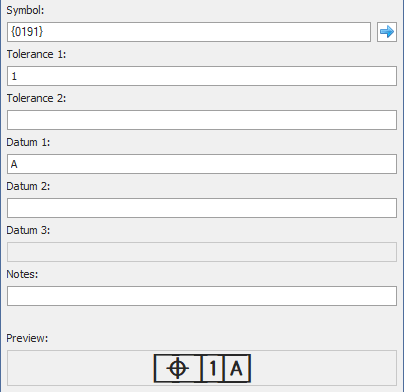404x392 pixels.
Task: Click the blue arrow symbol picker button
Action: (x=387, y=32)
